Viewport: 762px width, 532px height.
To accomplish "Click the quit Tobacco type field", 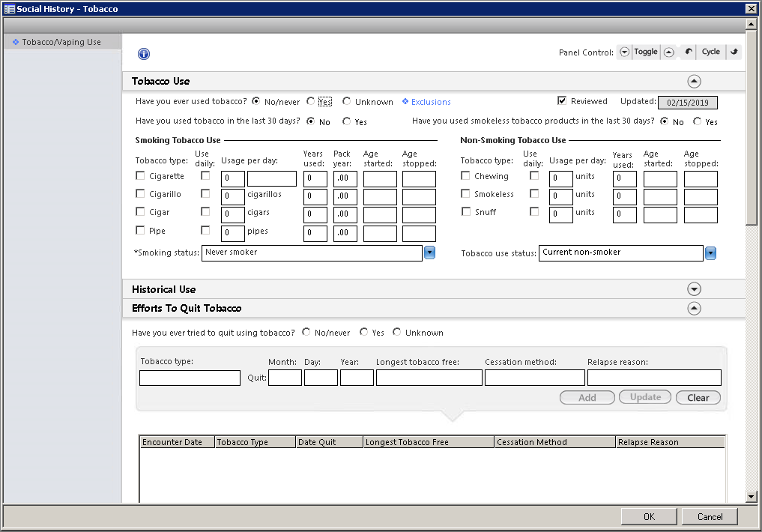I will tap(190, 378).
